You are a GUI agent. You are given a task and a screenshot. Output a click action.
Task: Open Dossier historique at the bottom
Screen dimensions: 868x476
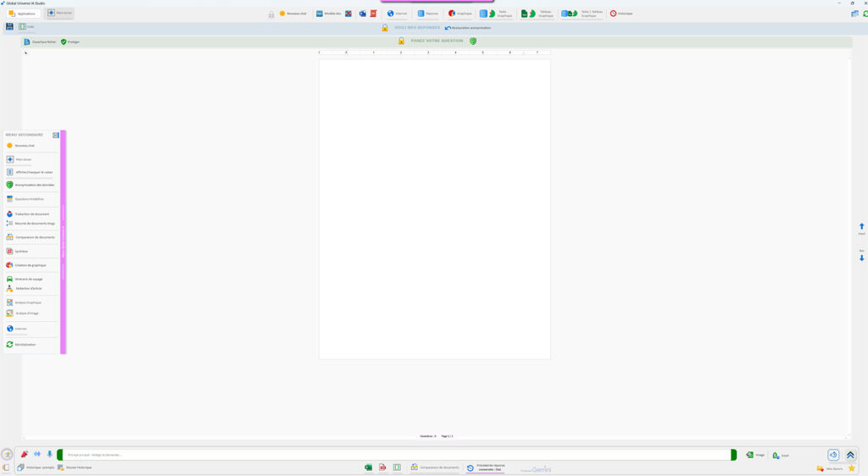click(x=75, y=468)
